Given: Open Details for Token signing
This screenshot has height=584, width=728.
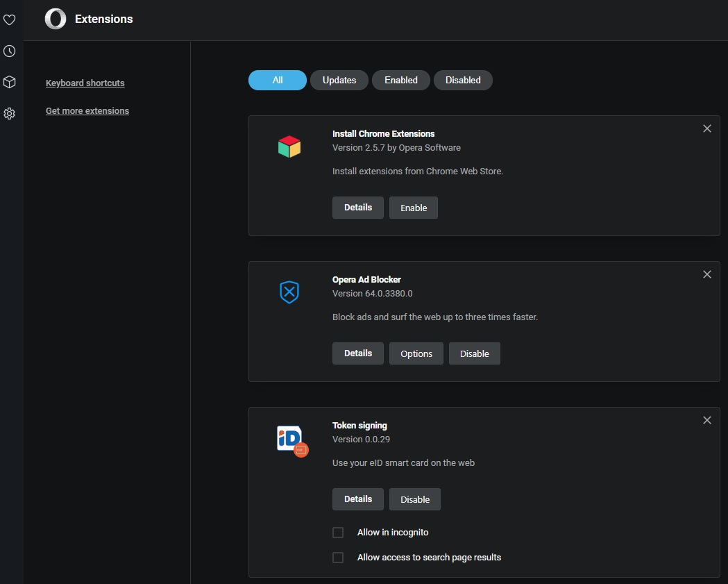Looking at the screenshot, I should point(358,499).
